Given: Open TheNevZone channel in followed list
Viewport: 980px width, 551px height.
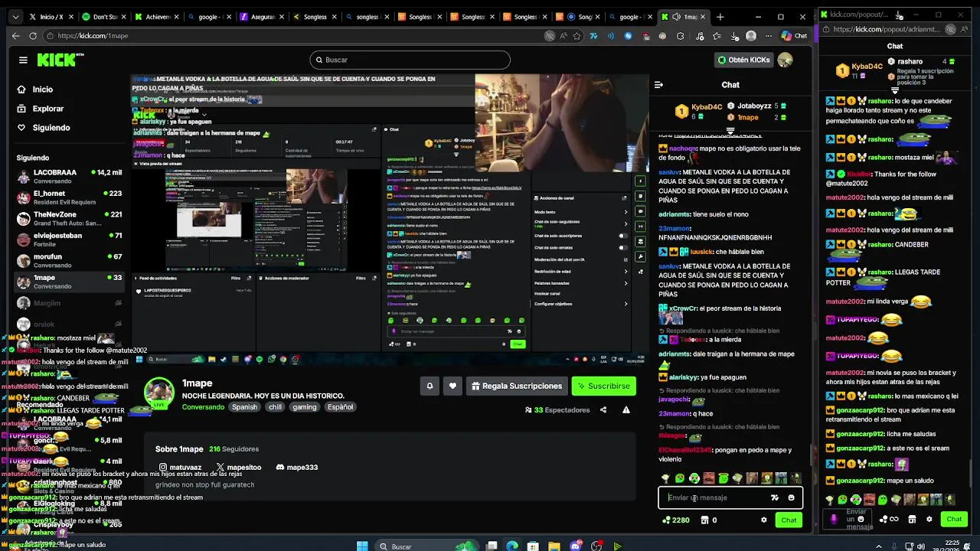Looking at the screenshot, I should point(69,219).
